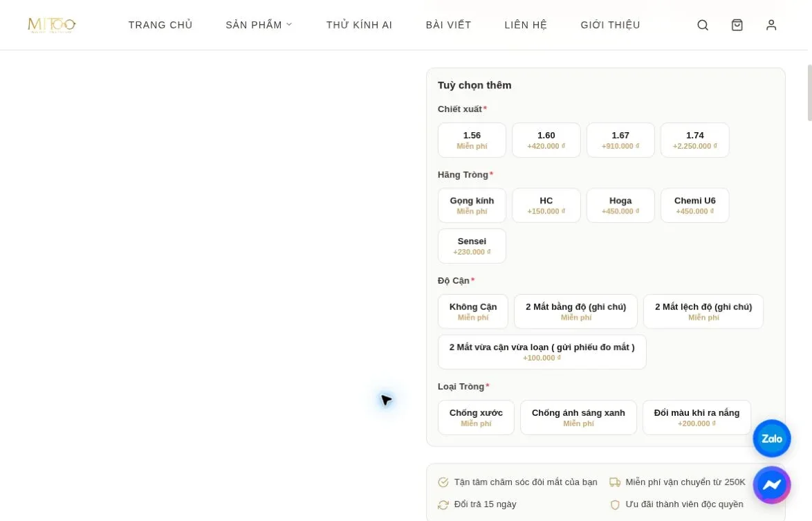Pick the Chemi U6 lens brand
The image size is (812, 521).
pos(694,205)
